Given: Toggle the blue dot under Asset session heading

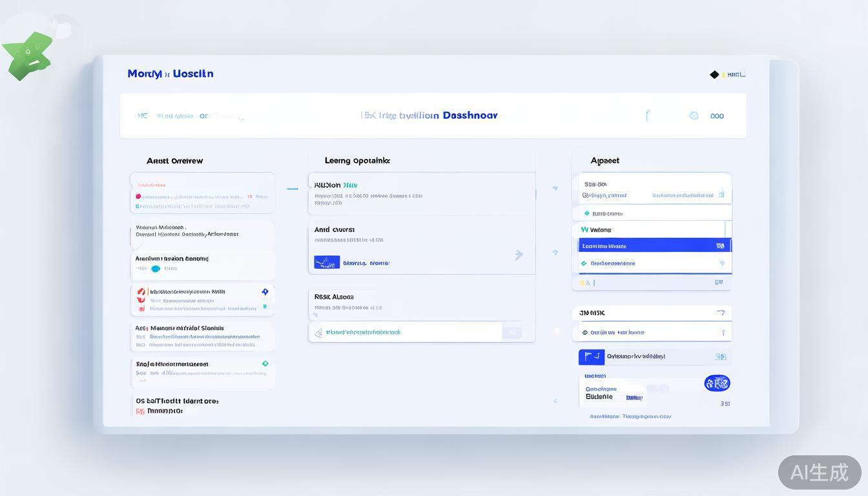Looking at the screenshot, I should (x=155, y=269).
